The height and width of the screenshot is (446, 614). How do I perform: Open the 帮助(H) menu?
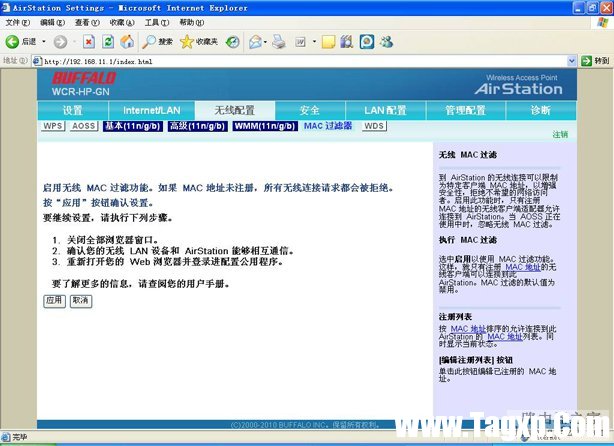[192, 23]
